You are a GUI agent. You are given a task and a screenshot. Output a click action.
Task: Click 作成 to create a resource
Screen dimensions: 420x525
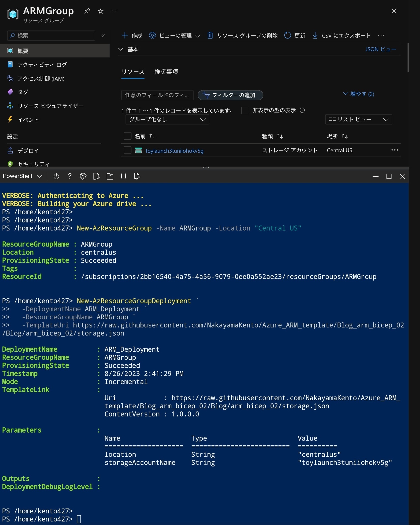coord(132,36)
